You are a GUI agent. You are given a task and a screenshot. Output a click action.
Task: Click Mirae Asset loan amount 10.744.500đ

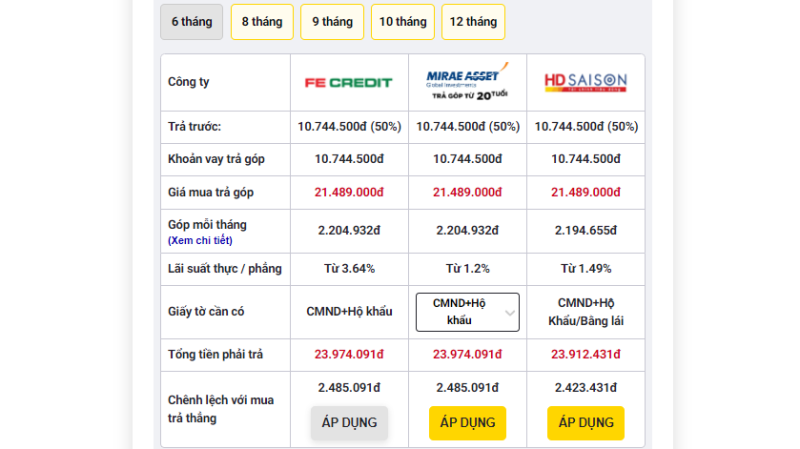(467, 159)
